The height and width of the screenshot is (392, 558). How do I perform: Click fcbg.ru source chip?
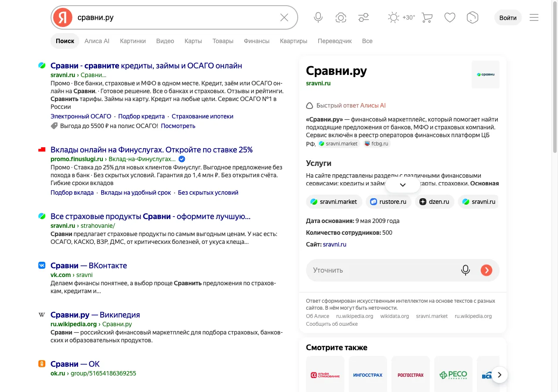pos(377,144)
